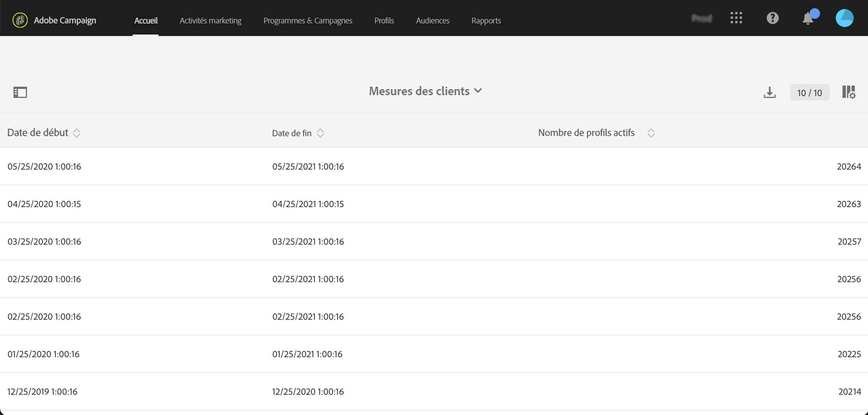Select the row starting 12/25/2019 1:00:16
The height and width of the screenshot is (415, 868).
tap(42, 392)
